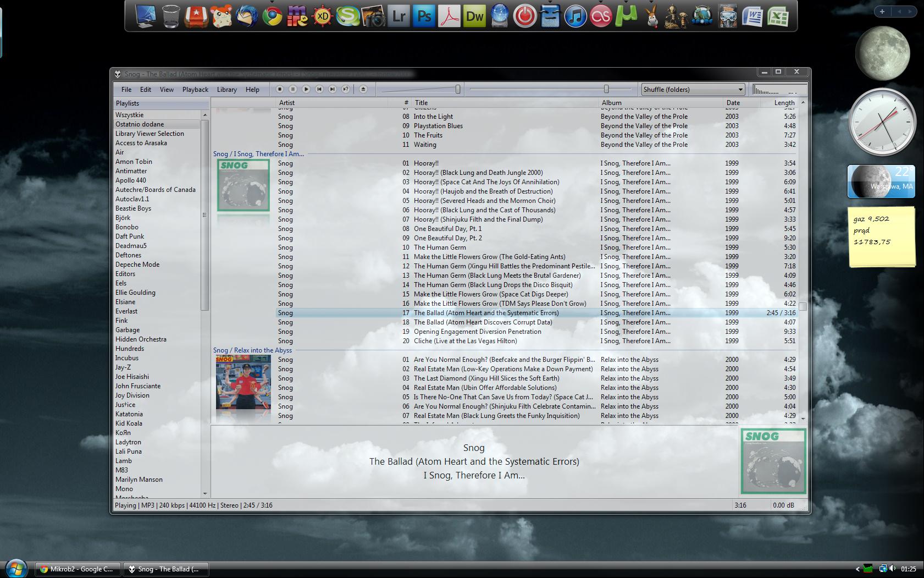Launch Last.fm from the dock
This screenshot has height=578, width=924.
click(x=601, y=16)
